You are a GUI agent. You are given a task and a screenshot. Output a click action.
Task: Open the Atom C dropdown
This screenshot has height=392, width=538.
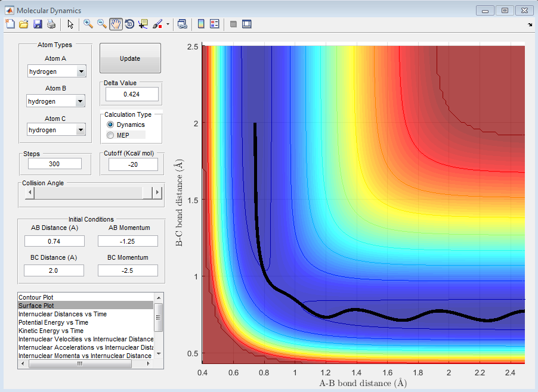56,130
